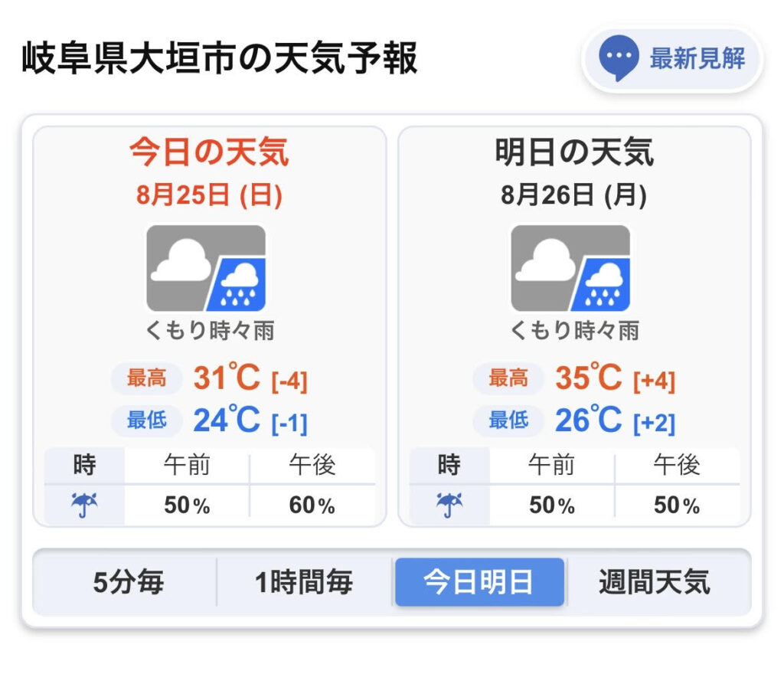This screenshot has width=784, height=674.
Task: Click today's 最低 temperature label
Action: coord(146,420)
